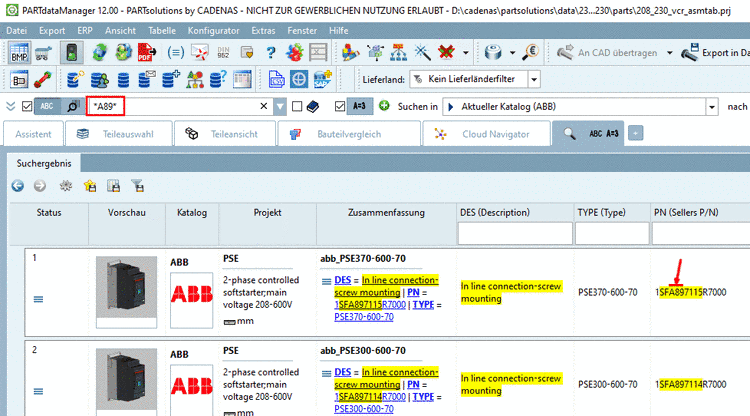This screenshot has height=416, width=750.
Task: Click the hierarchy tree structure icon
Action: click(x=398, y=53)
